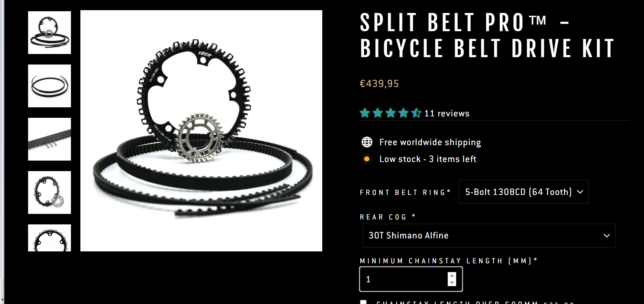The image size is (644, 304).
Task: Click the chevron on 30T Shimano Alfine
Action: click(606, 236)
